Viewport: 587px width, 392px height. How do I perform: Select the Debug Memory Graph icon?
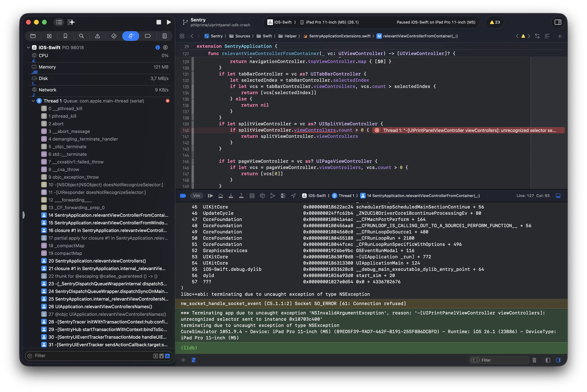pos(273,196)
